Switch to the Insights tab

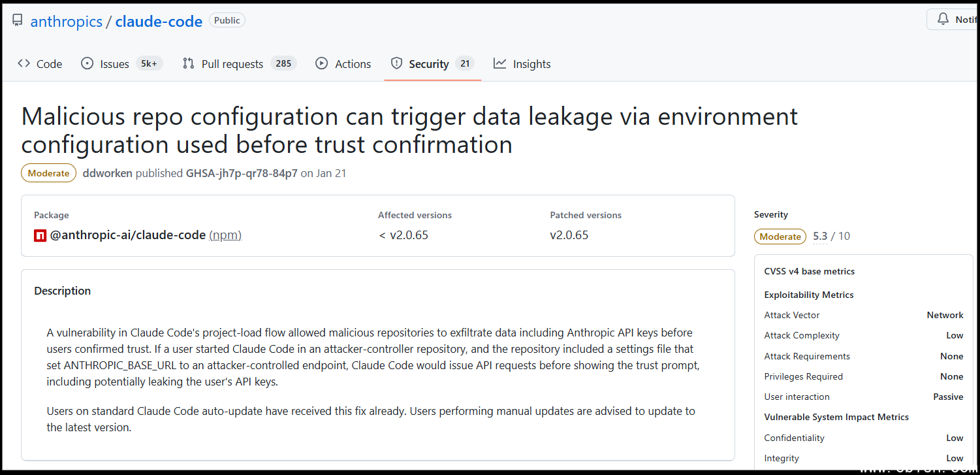[x=531, y=64]
